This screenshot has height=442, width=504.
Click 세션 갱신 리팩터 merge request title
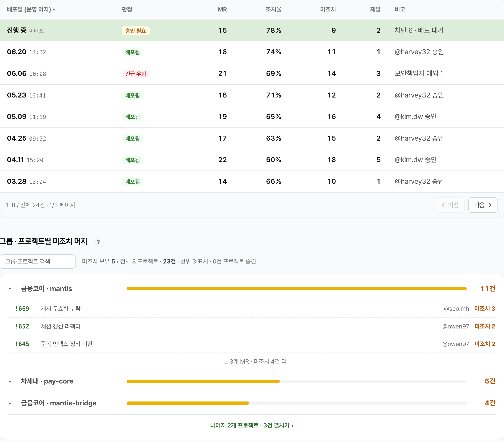(x=61, y=327)
